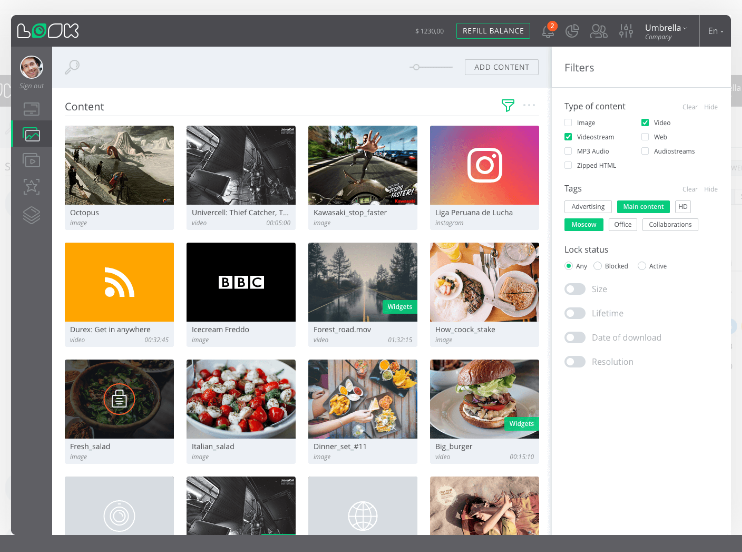
Task: Click the REFILL BALANCE button
Action: pos(493,31)
